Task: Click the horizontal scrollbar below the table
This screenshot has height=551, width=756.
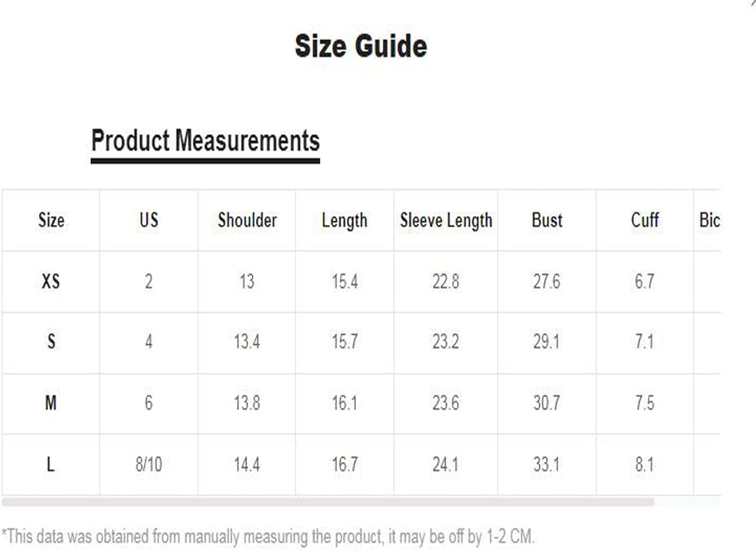Action: click(328, 502)
